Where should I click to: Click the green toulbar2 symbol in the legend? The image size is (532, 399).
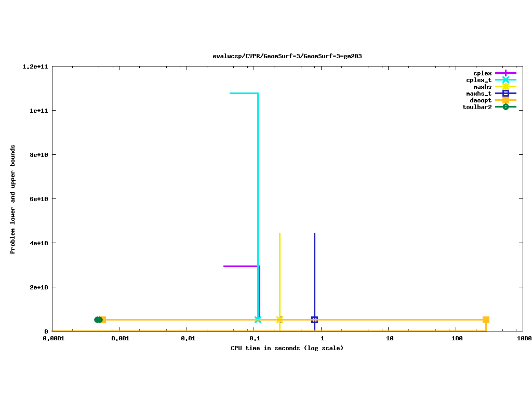(x=506, y=107)
